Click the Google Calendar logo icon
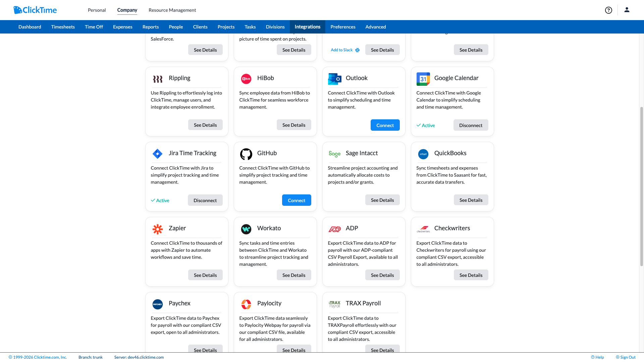The width and height of the screenshot is (644, 362). click(423, 79)
